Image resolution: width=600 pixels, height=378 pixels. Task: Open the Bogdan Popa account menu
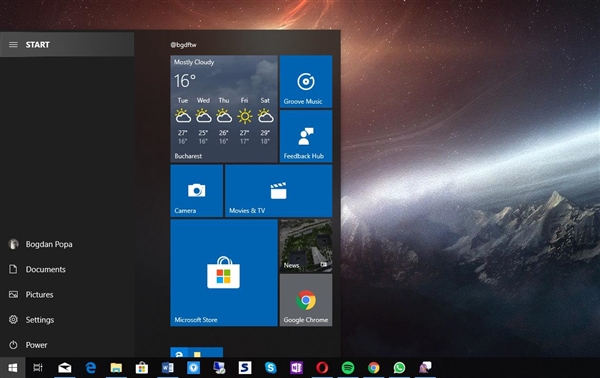pyautogui.click(x=67, y=244)
